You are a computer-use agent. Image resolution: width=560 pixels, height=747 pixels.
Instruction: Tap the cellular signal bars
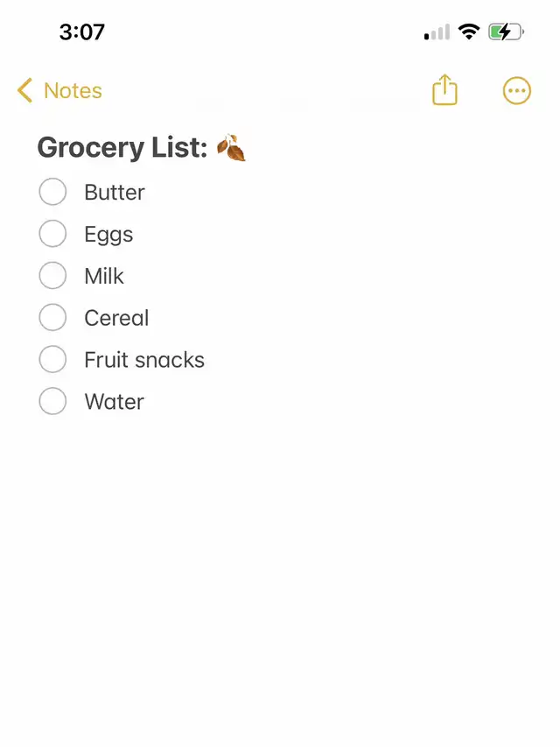[x=437, y=32]
